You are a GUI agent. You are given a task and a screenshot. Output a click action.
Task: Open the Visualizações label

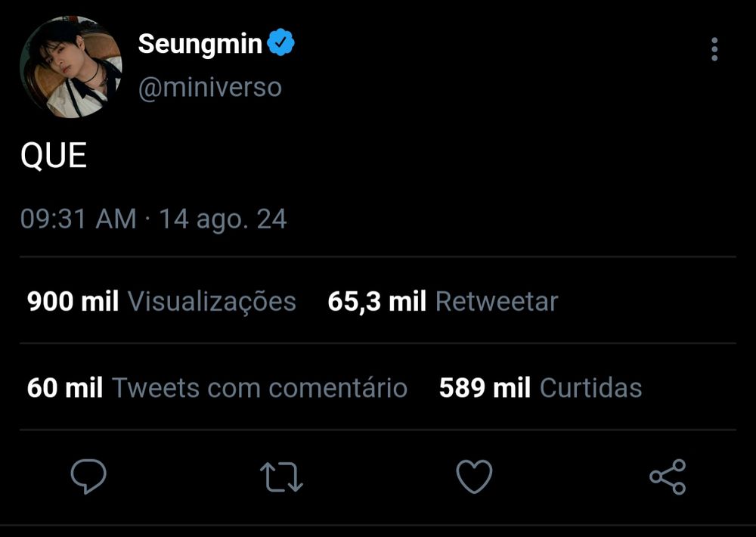[x=212, y=302]
